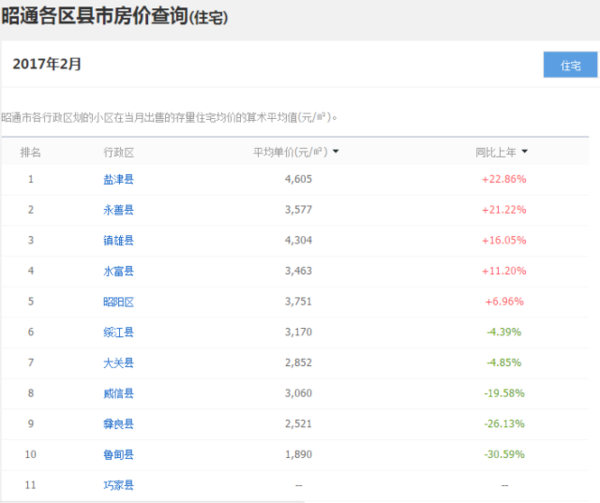View the 大关县 district details

tap(118, 362)
